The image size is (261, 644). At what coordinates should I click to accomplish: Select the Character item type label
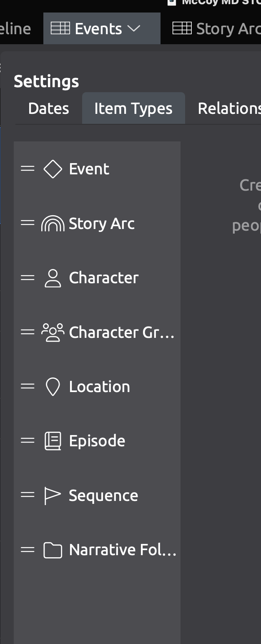103,278
